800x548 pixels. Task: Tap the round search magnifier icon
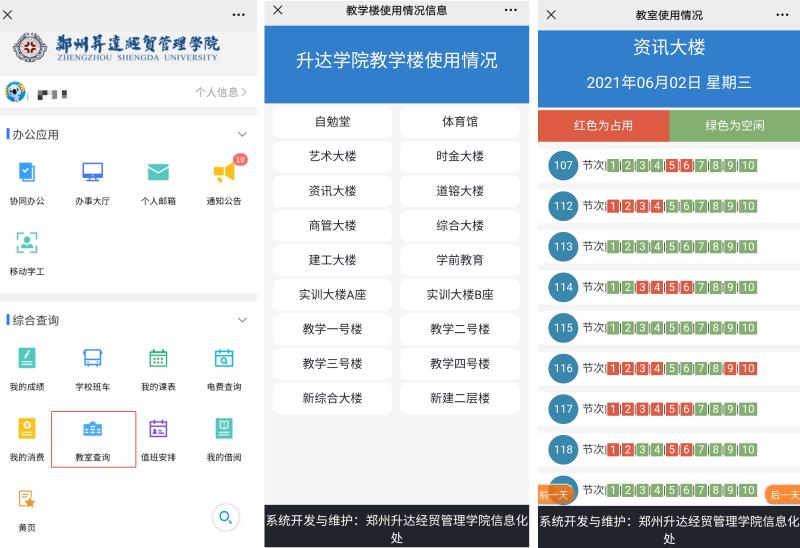[x=226, y=517]
